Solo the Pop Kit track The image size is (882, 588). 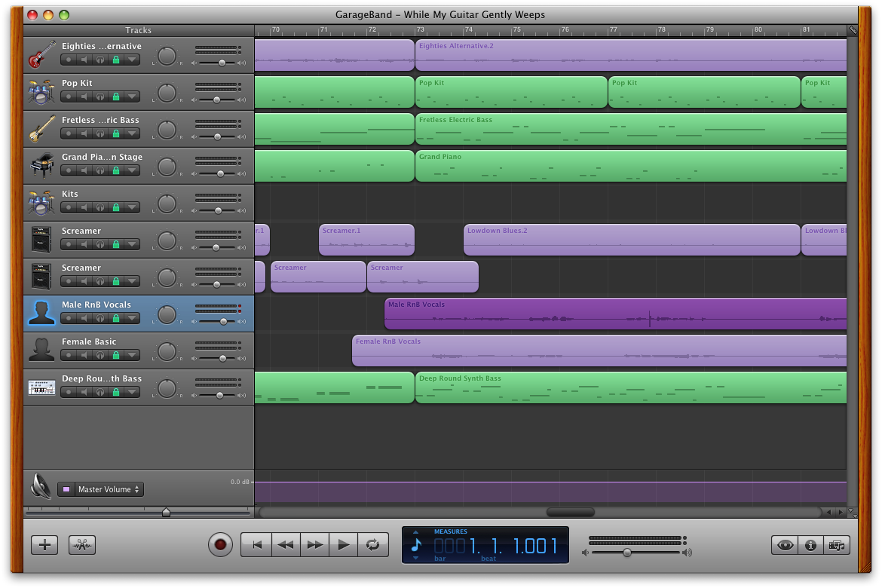tap(100, 96)
